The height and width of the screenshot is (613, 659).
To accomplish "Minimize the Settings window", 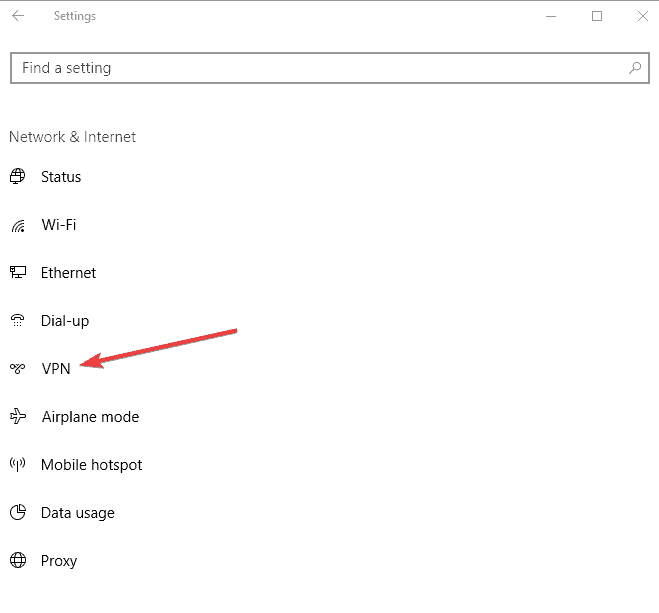I will (x=551, y=16).
